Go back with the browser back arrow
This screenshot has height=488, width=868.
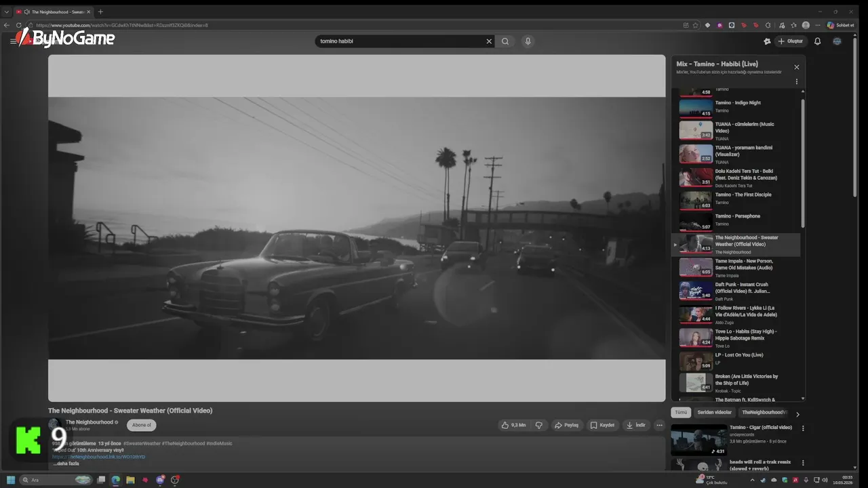tap(7, 25)
